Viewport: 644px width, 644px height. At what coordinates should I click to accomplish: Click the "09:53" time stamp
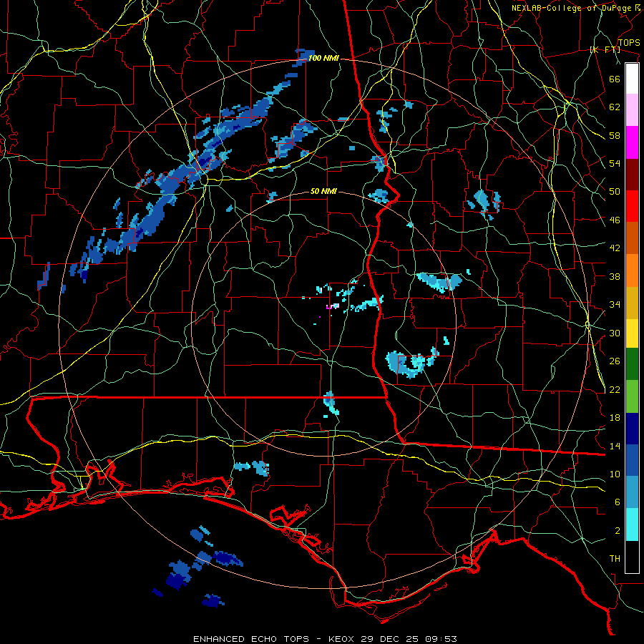pos(442,639)
